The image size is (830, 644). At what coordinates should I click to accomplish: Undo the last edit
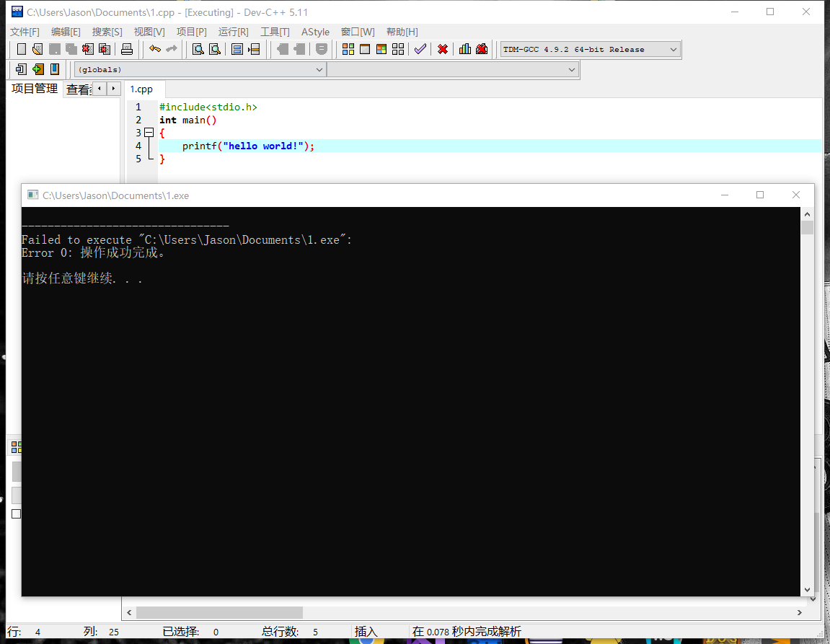(x=155, y=48)
